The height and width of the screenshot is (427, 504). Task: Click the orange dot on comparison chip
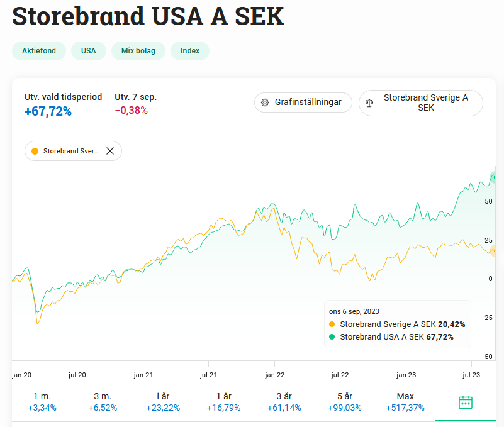pyautogui.click(x=35, y=151)
